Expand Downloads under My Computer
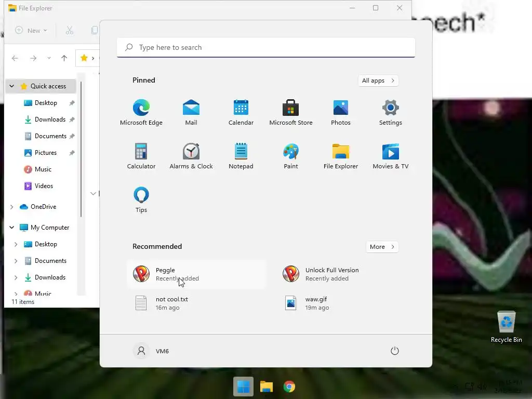Image resolution: width=532 pixels, height=399 pixels. click(x=16, y=277)
